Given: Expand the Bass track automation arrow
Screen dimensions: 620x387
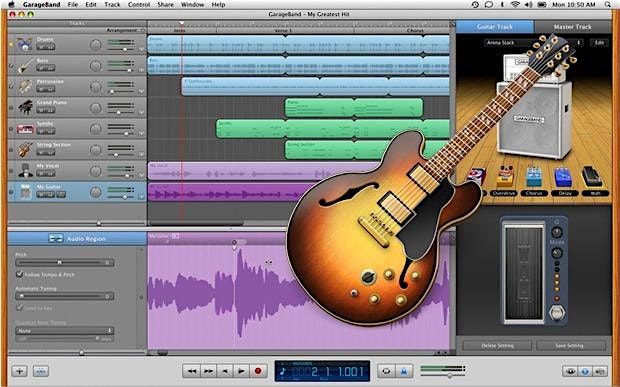Looking at the screenshot, I should tap(141, 70).
